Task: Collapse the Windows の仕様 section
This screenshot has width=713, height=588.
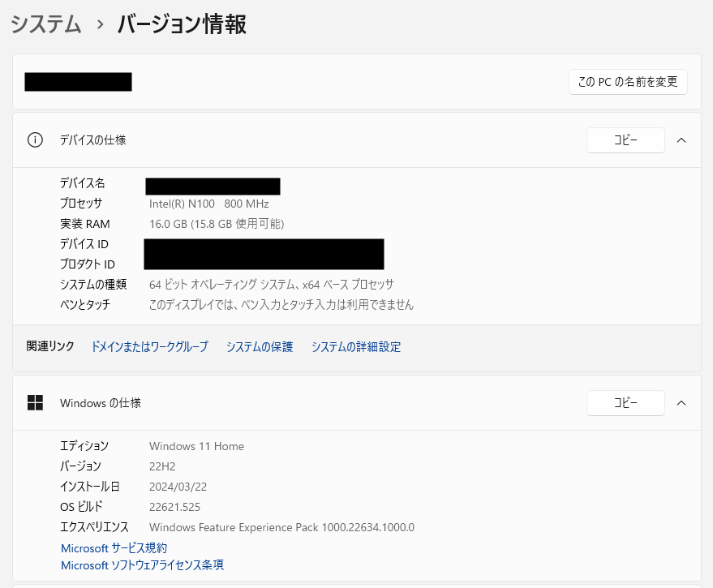Action: point(681,402)
